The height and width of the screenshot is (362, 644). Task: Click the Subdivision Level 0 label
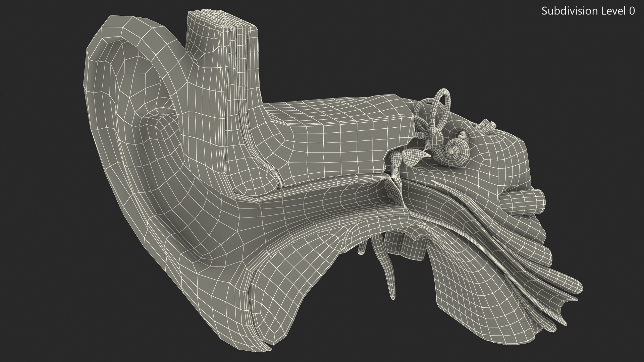[x=588, y=11]
